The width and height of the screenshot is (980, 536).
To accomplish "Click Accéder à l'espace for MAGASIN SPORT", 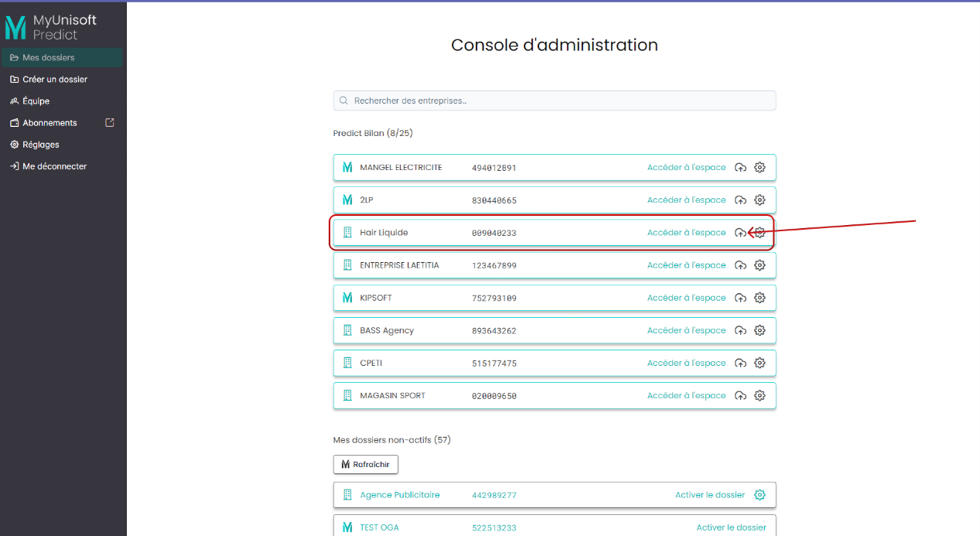I will (x=687, y=395).
